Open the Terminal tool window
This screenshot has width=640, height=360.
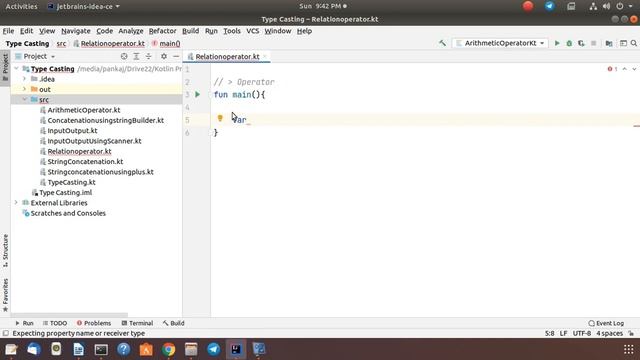pos(137,323)
